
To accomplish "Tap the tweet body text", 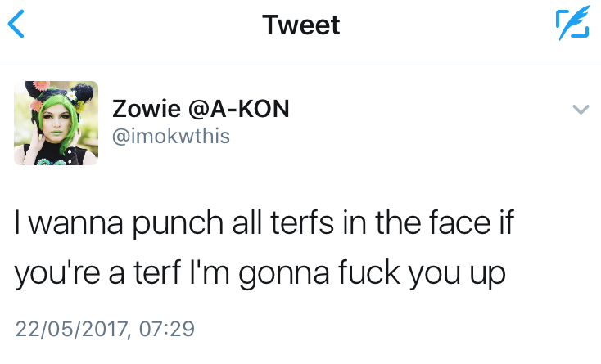I will pyautogui.click(x=262, y=248).
